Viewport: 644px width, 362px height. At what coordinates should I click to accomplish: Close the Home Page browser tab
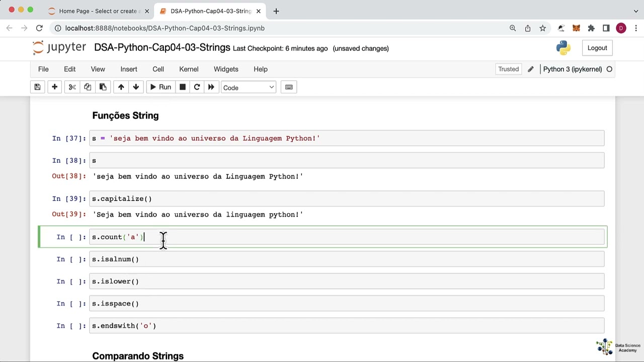pos(147,11)
